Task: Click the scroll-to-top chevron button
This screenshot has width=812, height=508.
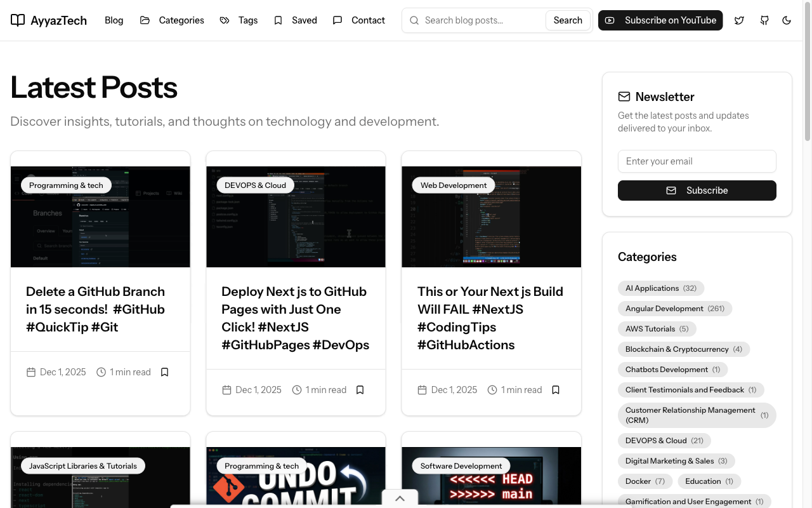Action: coord(400,498)
